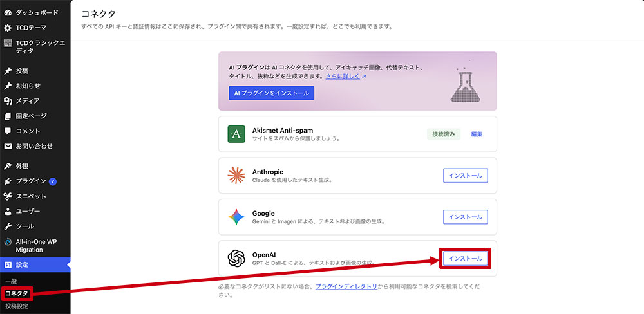Screen dimensions: 644x314
Task: Click the ツール wrench icon
Action: pos(7,226)
